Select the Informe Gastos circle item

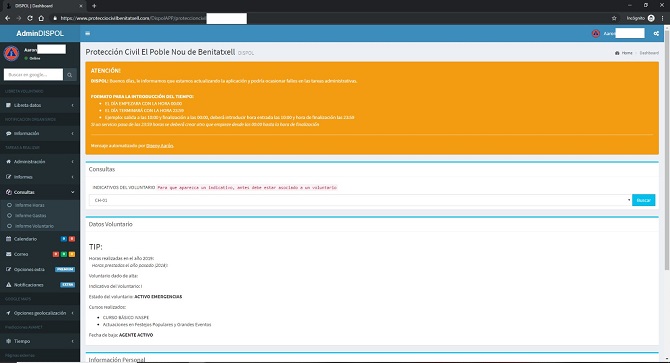[9, 216]
